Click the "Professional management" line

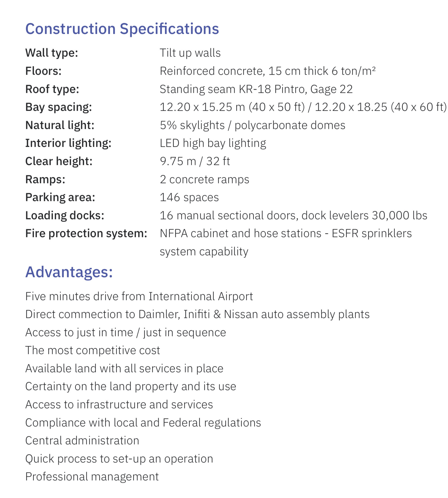tap(92, 477)
